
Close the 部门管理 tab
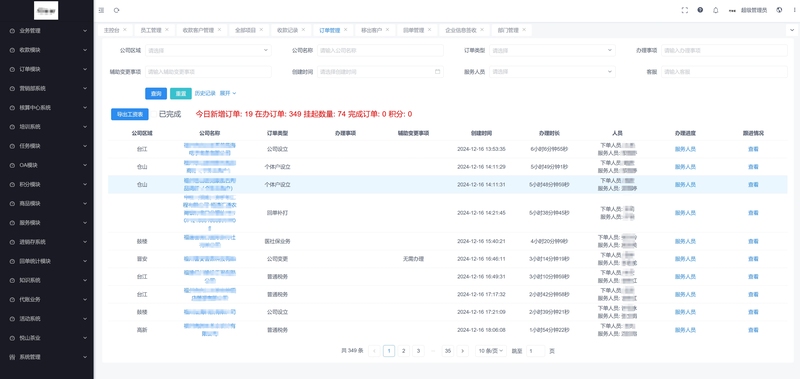[523, 30]
